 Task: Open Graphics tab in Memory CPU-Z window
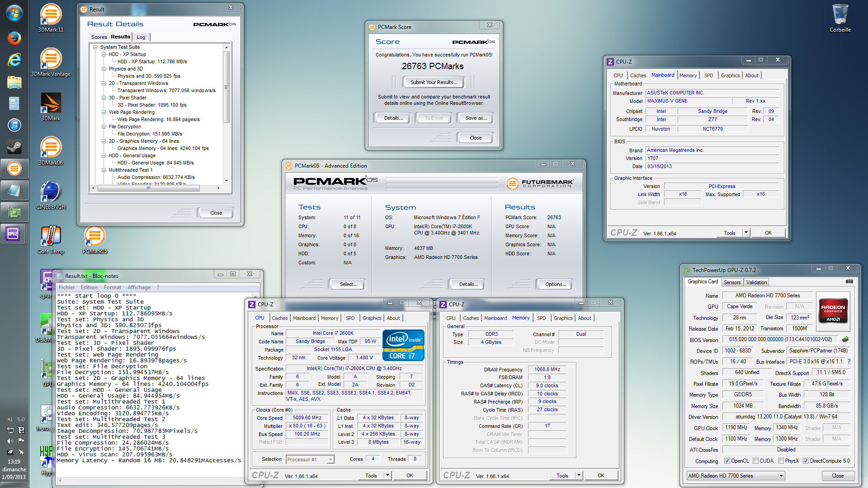tap(563, 318)
